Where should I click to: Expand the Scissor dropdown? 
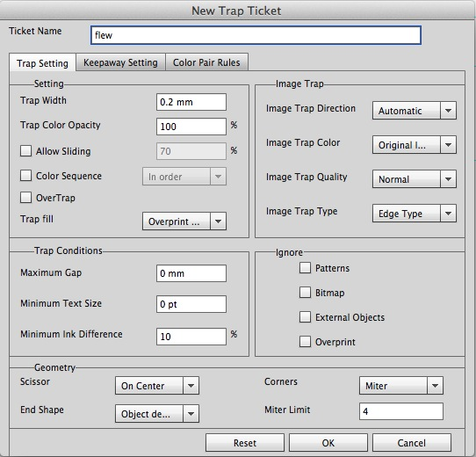click(157, 386)
